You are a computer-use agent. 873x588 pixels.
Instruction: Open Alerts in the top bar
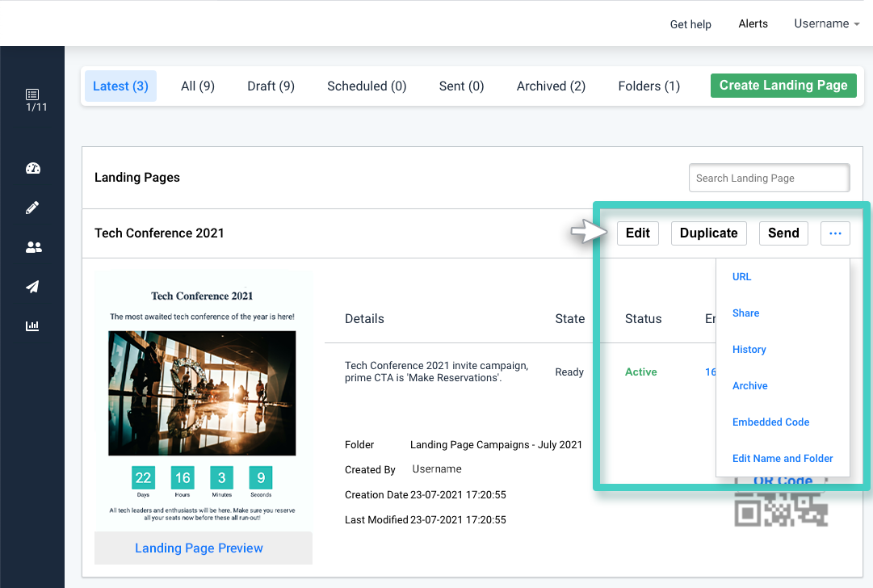pos(753,23)
